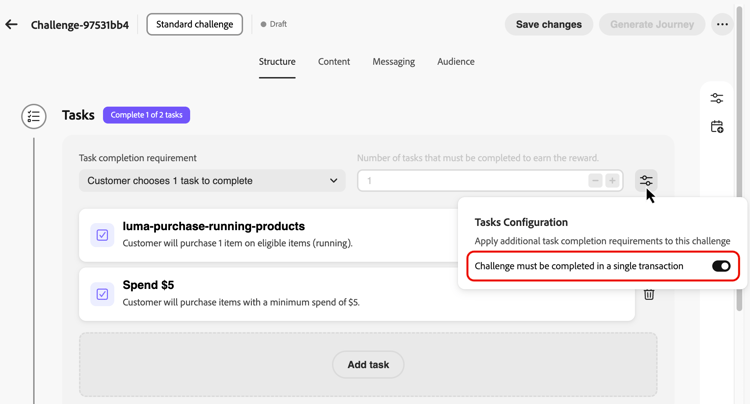The image size is (750, 404).
Task: Delete the Spend $5 task
Action: tap(649, 294)
